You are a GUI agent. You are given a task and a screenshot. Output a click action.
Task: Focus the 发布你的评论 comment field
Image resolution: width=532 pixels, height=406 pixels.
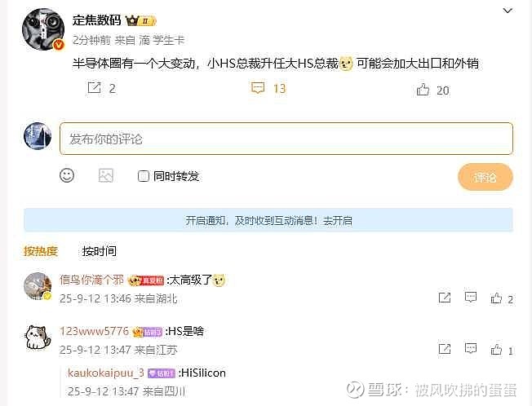click(286, 139)
